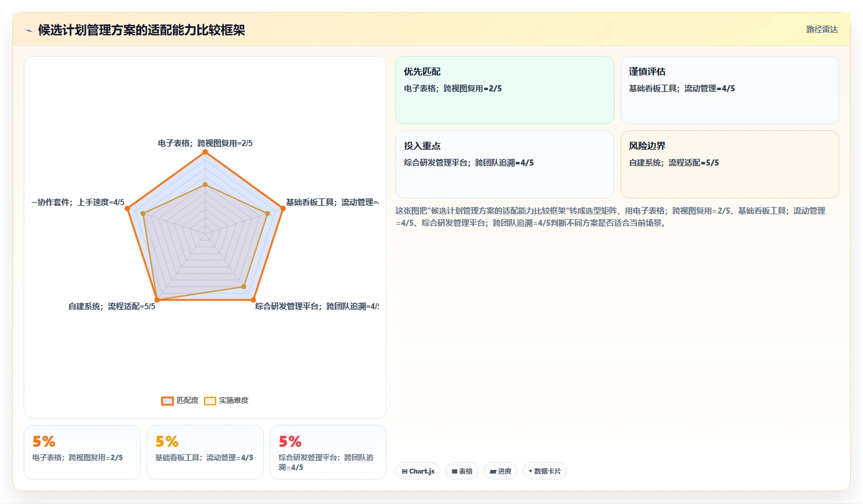Toggle the 匹配度 legend entry
This screenshot has width=863, height=504.
pyautogui.click(x=180, y=401)
